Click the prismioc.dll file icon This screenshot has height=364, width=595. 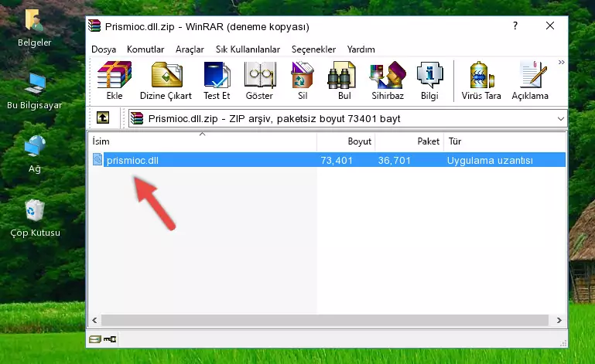pyautogui.click(x=97, y=160)
